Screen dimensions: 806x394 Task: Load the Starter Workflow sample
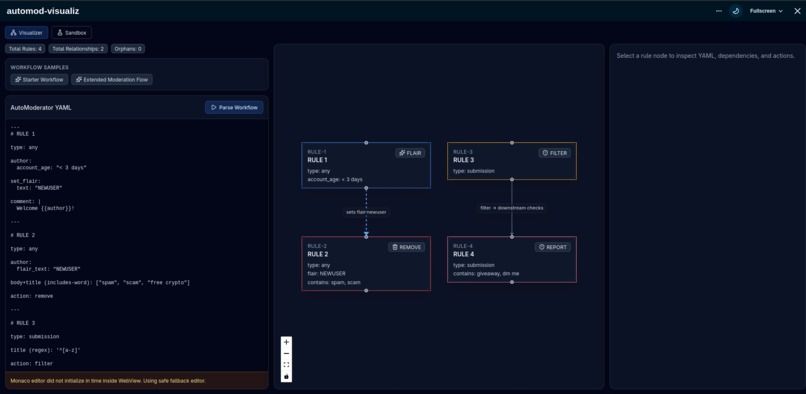pos(39,80)
